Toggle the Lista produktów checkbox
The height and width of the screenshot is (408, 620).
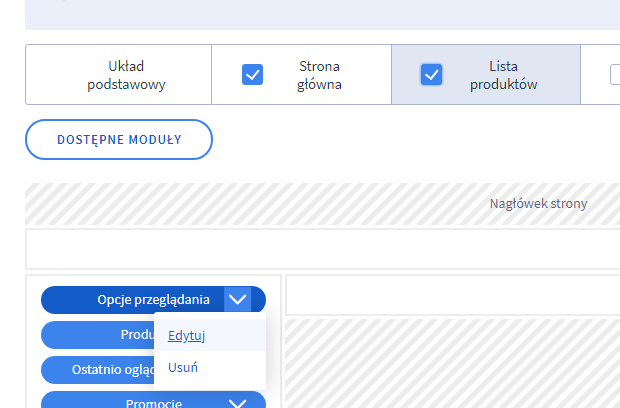coord(432,75)
